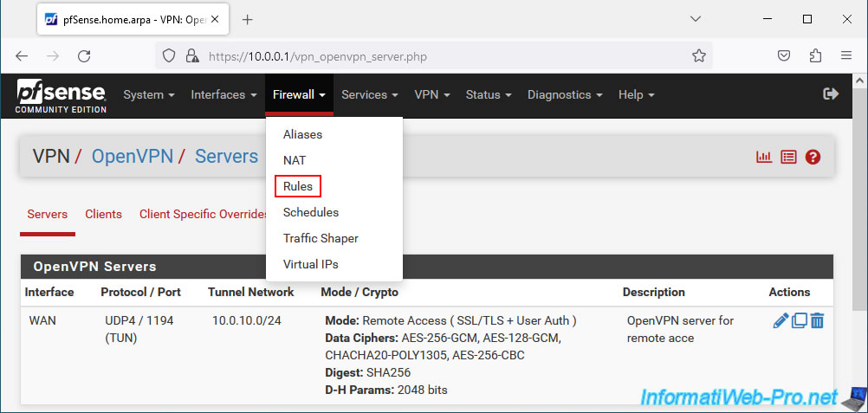Image resolution: width=868 pixels, height=413 pixels.
Task: Expand the Help menu
Action: 636,94
